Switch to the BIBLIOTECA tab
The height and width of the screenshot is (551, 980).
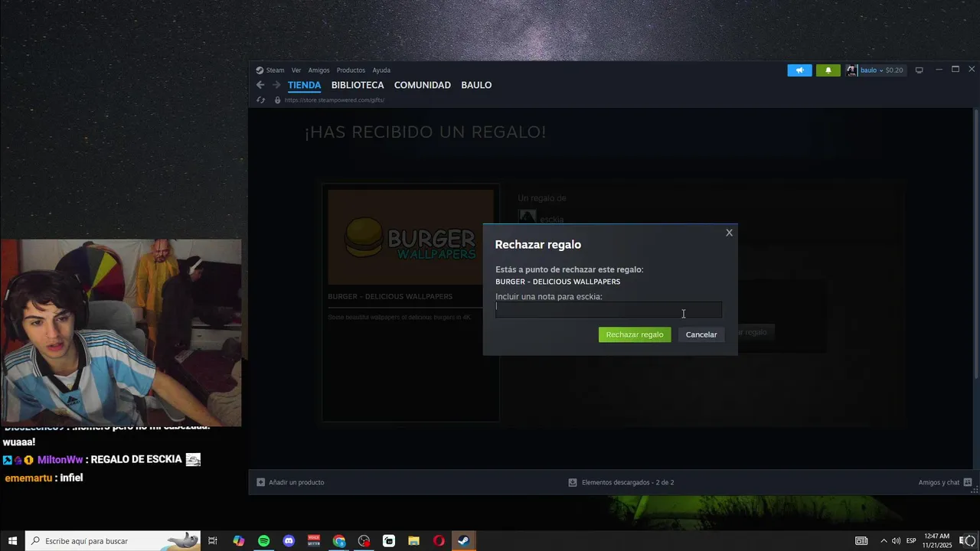358,85
